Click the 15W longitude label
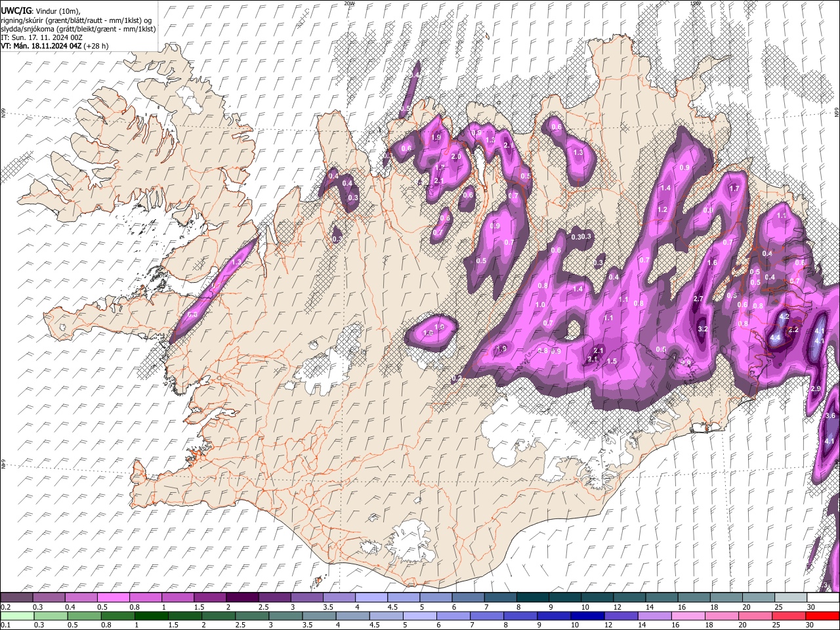840x630 pixels. (x=696, y=3)
